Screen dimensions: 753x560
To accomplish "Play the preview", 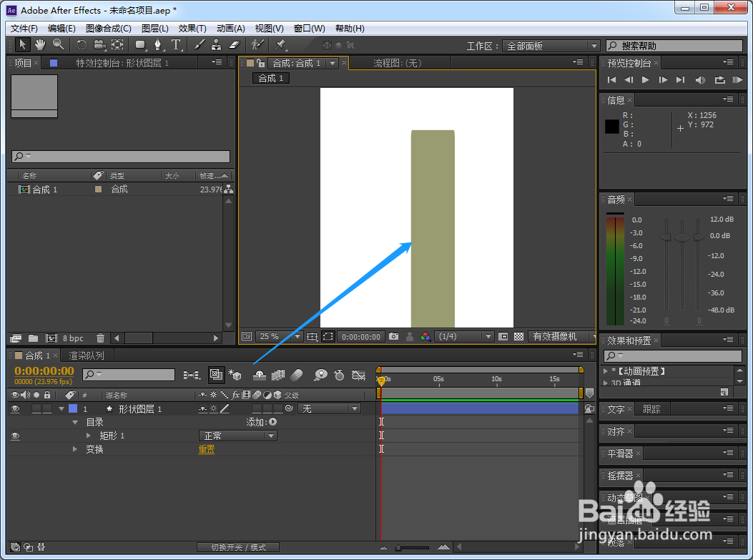I will [646, 79].
